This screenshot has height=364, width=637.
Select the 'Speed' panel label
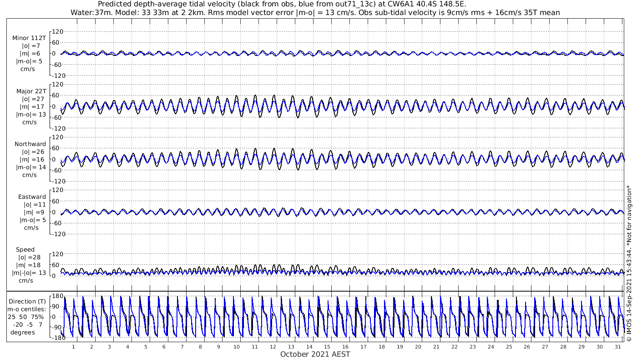pos(25,249)
